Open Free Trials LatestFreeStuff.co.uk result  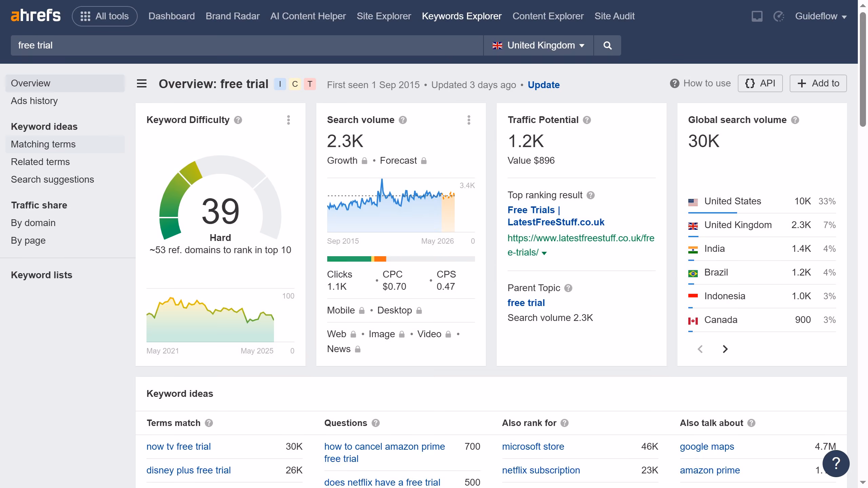(556, 216)
